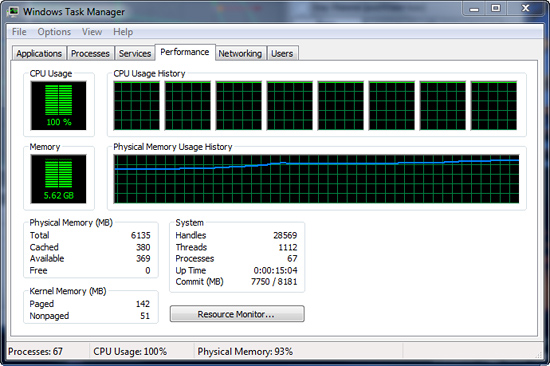
Task: Click the Memory usage meter gauge
Action: click(x=58, y=179)
